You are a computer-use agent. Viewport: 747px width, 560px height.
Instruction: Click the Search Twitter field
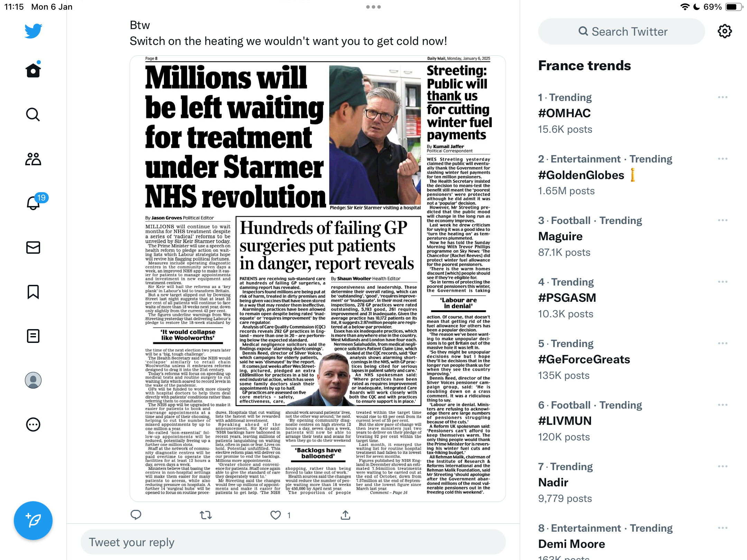621,31
